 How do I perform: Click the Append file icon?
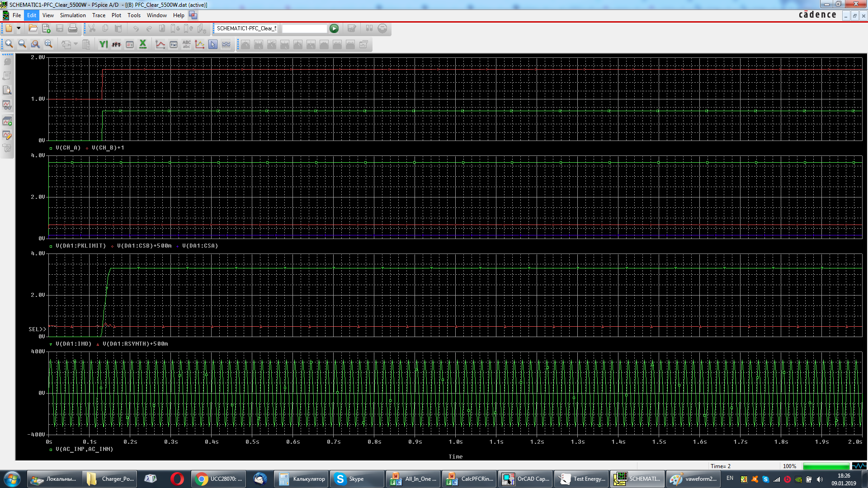pyautogui.click(x=46, y=28)
